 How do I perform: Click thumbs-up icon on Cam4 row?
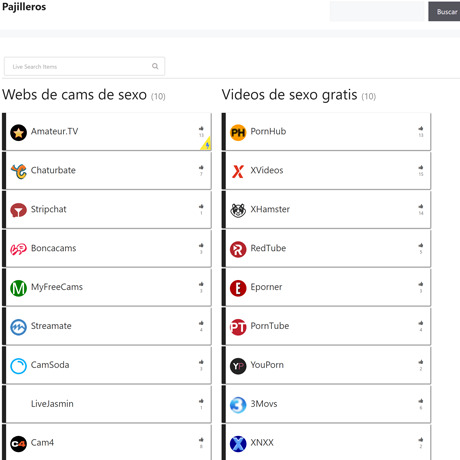(201, 440)
